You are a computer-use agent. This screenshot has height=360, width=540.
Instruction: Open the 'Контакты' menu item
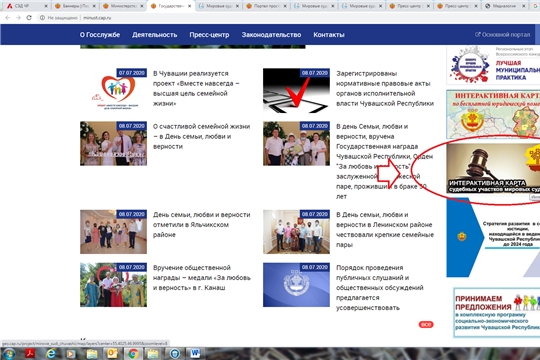[329, 35]
